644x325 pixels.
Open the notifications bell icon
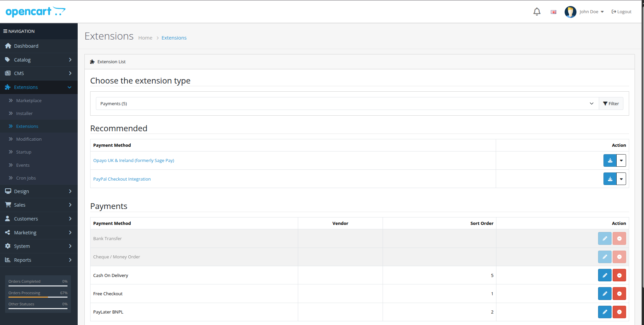(x=537, y=12)
